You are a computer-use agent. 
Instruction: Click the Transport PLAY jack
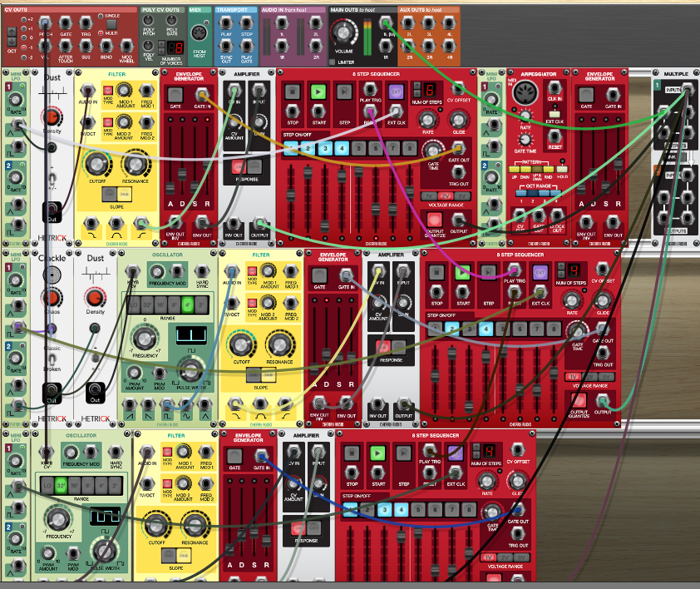pos(226,22)
